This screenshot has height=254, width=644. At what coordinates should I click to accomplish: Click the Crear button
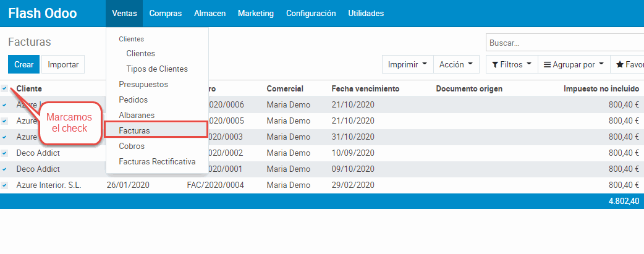click(x=24, y=64)
